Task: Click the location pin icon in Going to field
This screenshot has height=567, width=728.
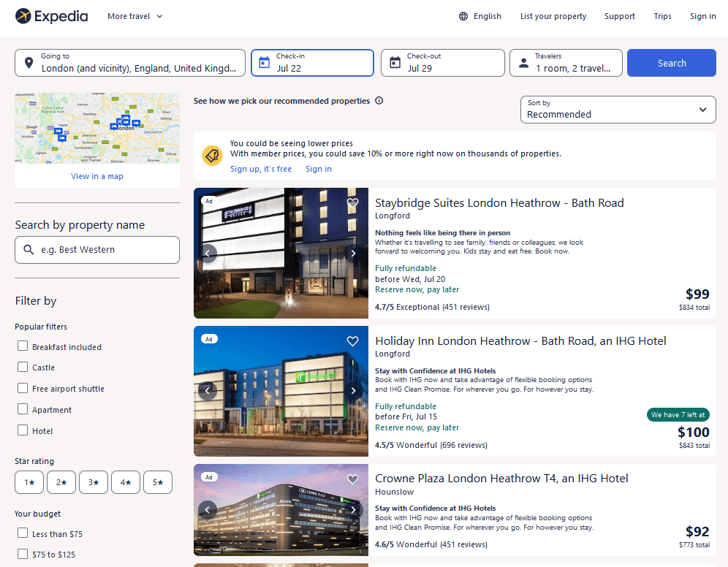Action: click(28, 63)
